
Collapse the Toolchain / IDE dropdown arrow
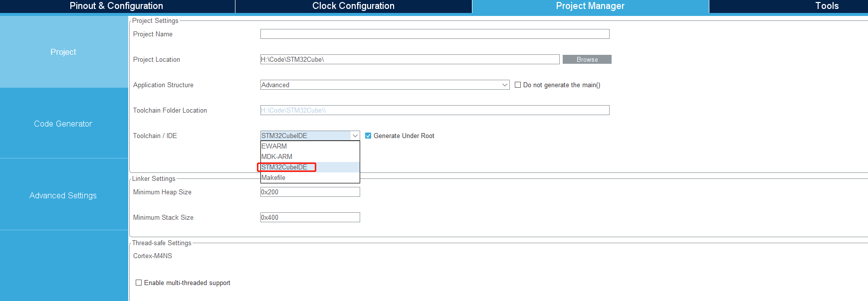pos(355,136)
